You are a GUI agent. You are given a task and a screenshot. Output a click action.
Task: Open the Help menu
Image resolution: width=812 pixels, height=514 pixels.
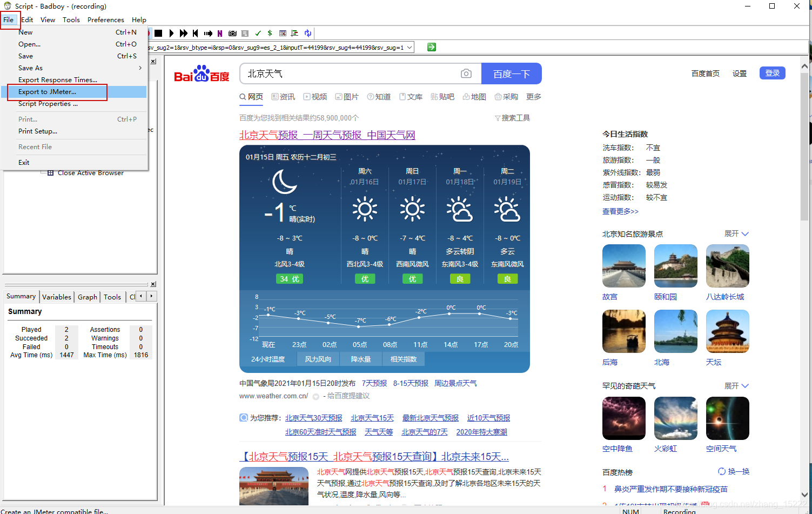pos(139,19)
